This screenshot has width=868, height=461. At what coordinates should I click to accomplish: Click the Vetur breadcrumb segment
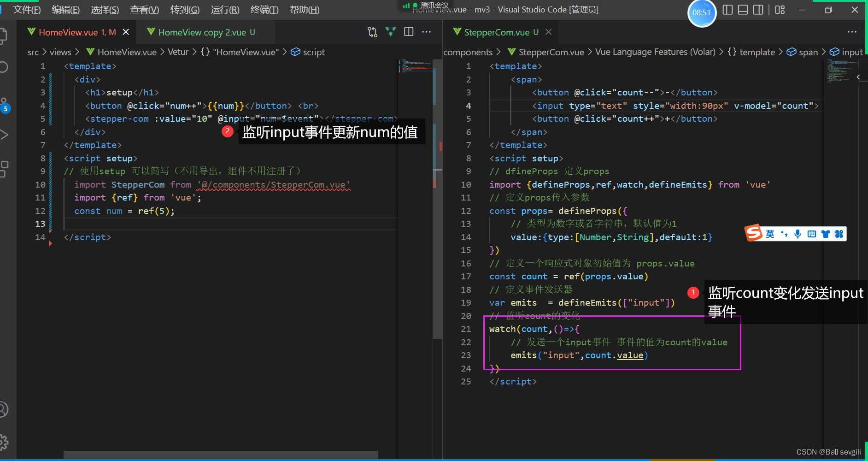tap(178, 52)
